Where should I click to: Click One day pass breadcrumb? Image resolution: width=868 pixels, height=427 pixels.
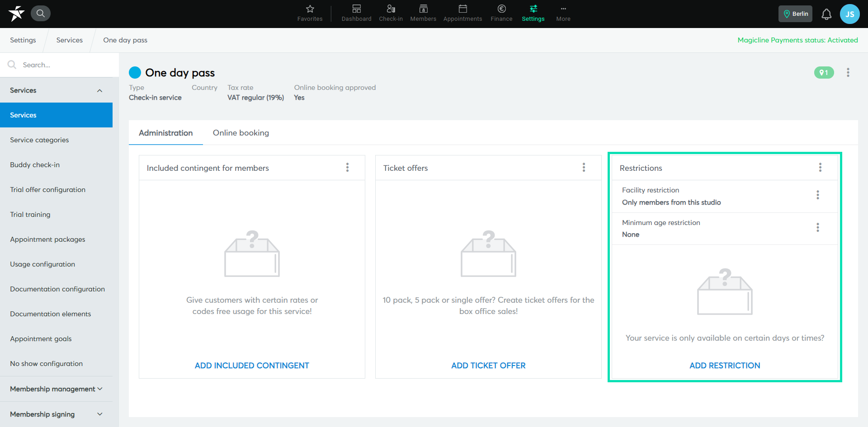(x=125, y=40)
